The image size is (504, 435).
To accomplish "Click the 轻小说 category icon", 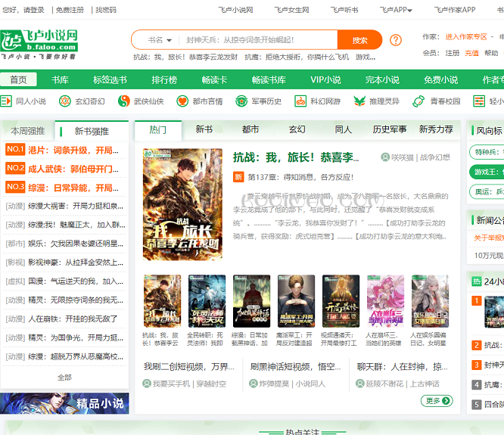I will pos(479,101).
